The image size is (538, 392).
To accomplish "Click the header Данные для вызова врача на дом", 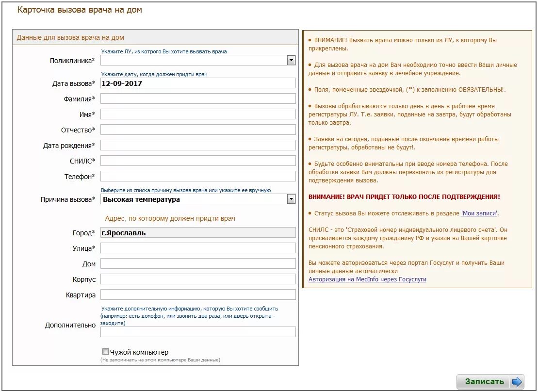I will pyautogui.click(x=70, y=37).
